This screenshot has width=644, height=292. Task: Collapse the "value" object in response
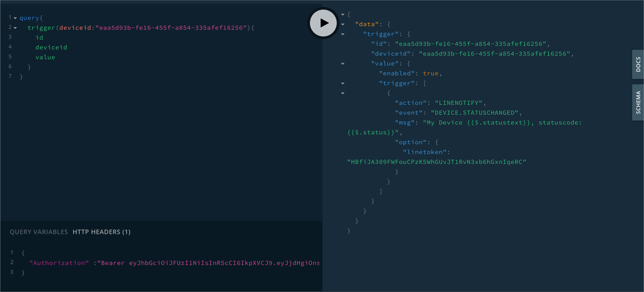click(343, 64)
